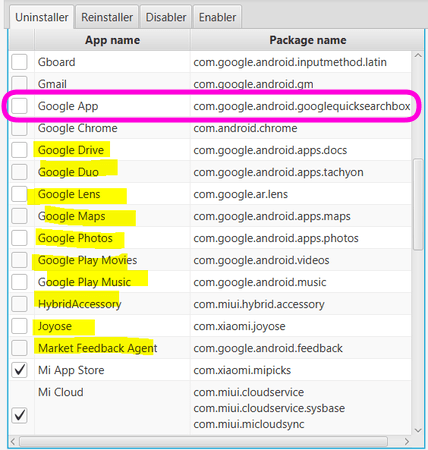Click package com.miui.micloudsync
428x450 pixels.
point(249,424)
